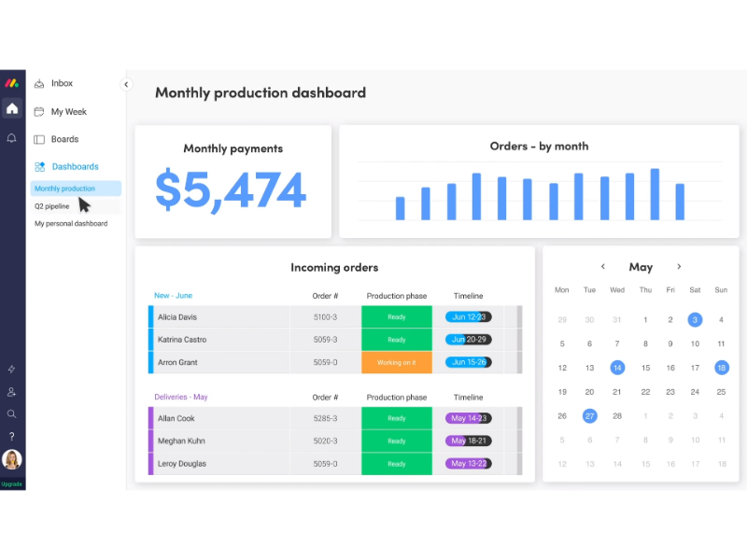The width and height of the screenshot is (747, 560).
Task: Collapse the sidebar with chevron
Action: [x=126, y=84]
